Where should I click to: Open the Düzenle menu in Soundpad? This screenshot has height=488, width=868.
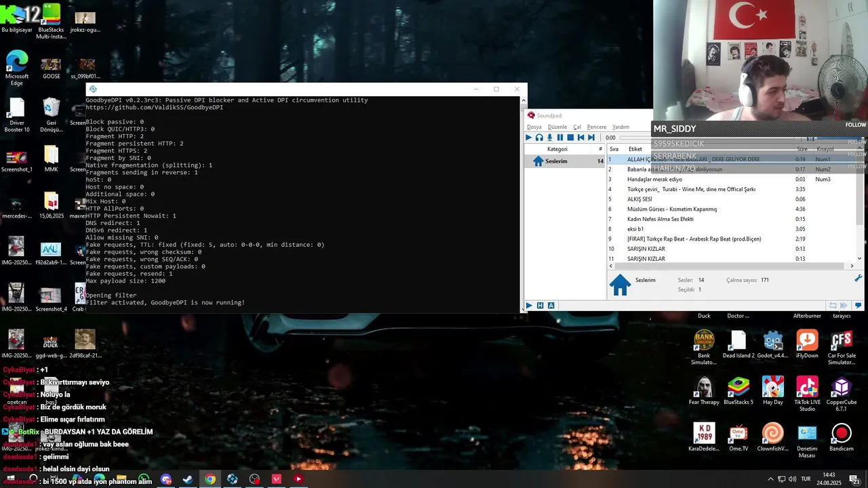(x=557, y=127)
